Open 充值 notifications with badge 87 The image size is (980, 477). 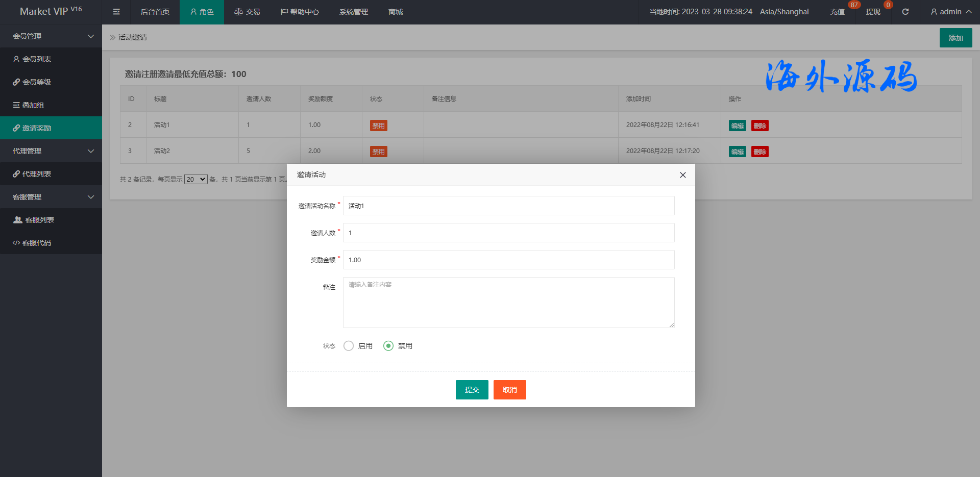[x=837, y=12]
